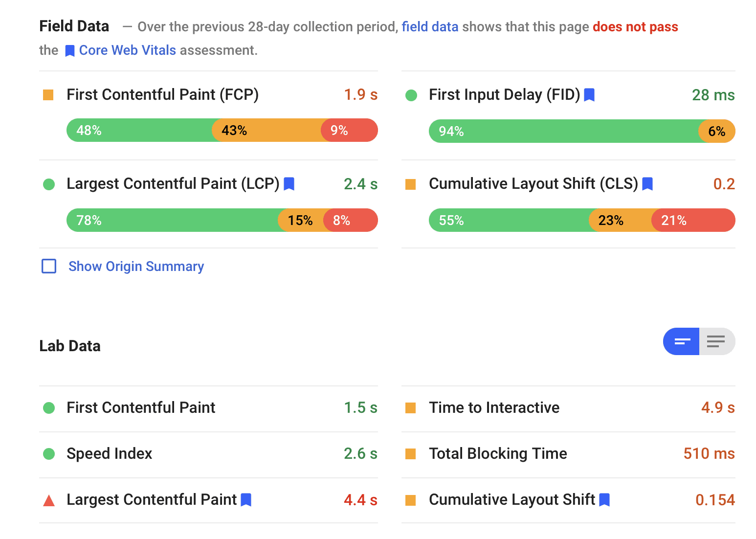This screenshot has width=756, height=539.
Task: Open the field data link
Action: coord(430,27)
